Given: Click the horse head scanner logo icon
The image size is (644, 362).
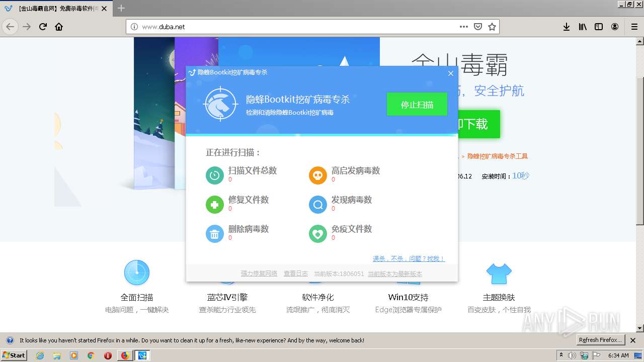Looking at the screenshot, I should click(220, 104).
